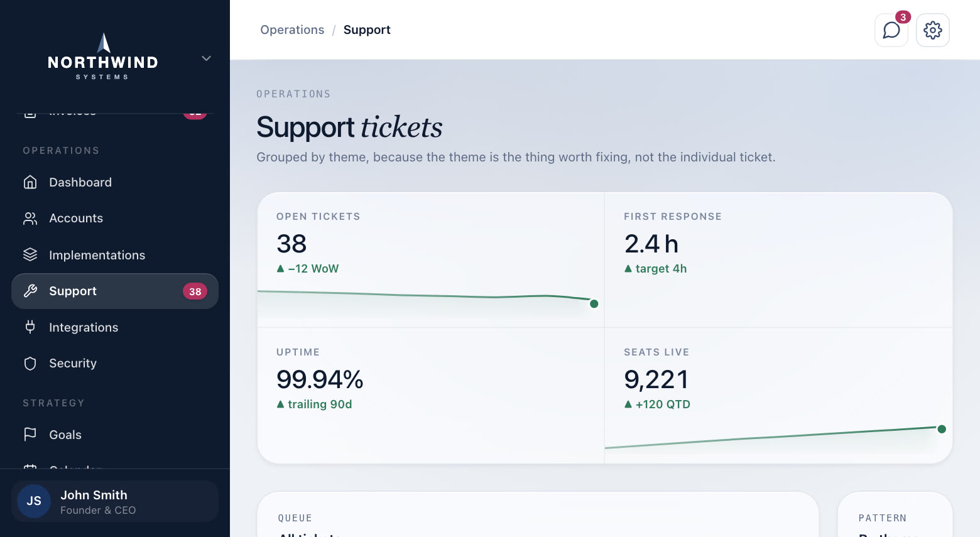The image size is (980, 537).
Task: Click the +120 QTD trend text
Action: tap(663, 404)
